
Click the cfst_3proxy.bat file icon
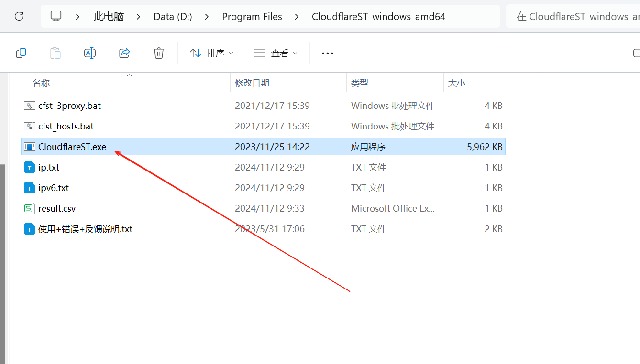tap(30, 106)
